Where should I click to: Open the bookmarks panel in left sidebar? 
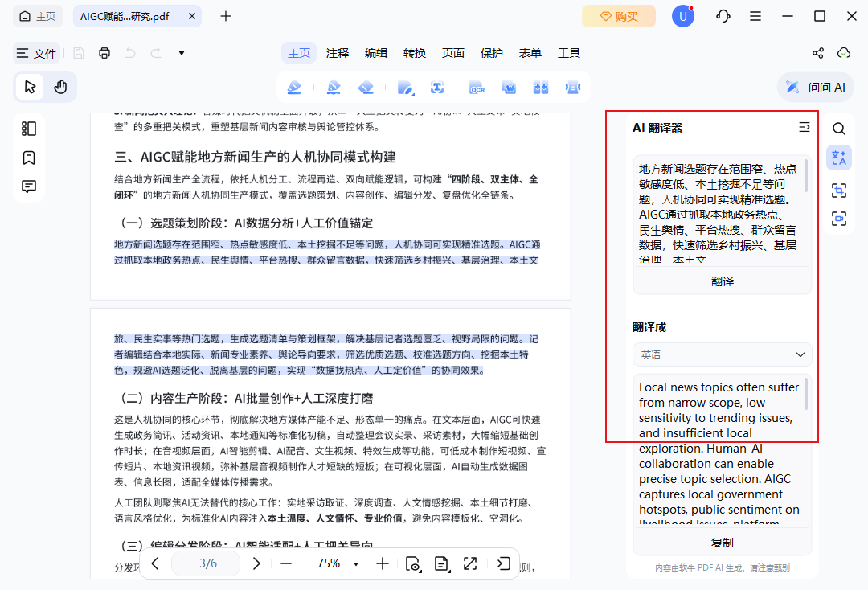[x=29, y=158]
